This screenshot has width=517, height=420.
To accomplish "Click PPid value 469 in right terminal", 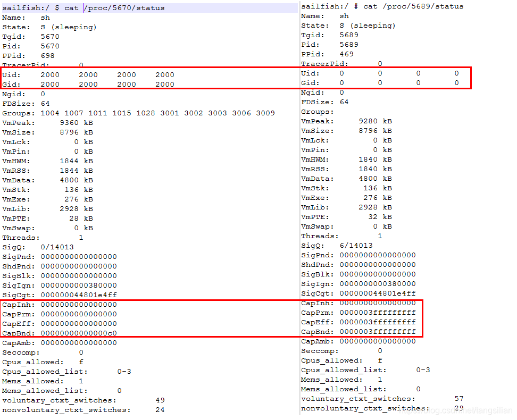I will (x=347, y=54).
